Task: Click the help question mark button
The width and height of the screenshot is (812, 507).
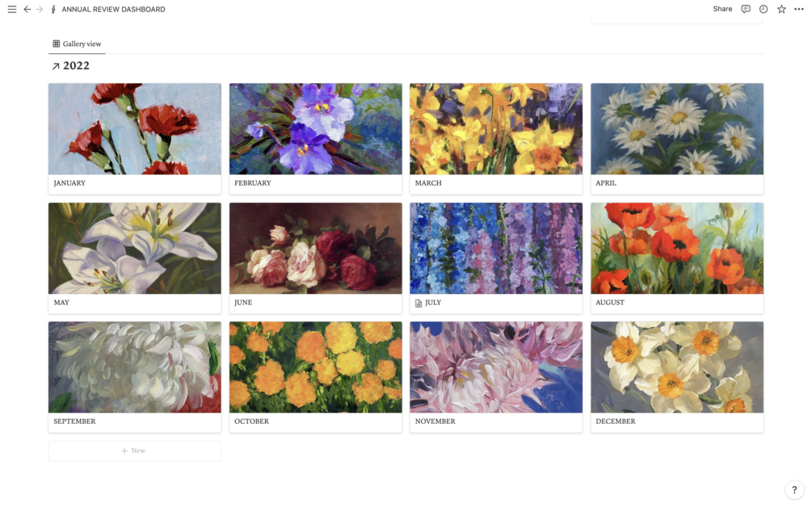Action: click(794, 490)
